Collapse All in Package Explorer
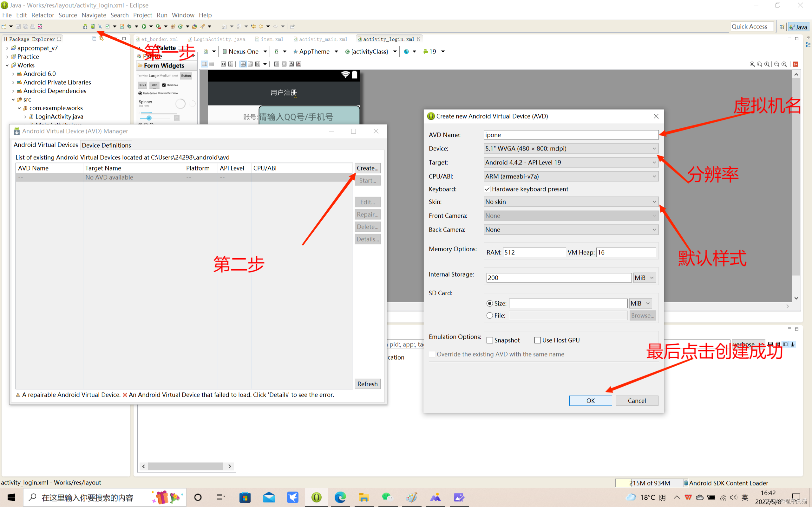Image resolution: width=812 pixels, height=507 pixels. 94,39
